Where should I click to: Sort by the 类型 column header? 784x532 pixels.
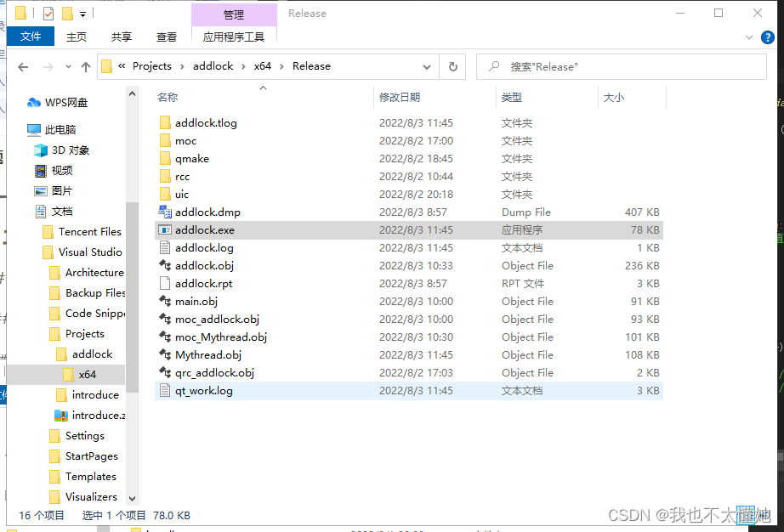tap(512, 98)
